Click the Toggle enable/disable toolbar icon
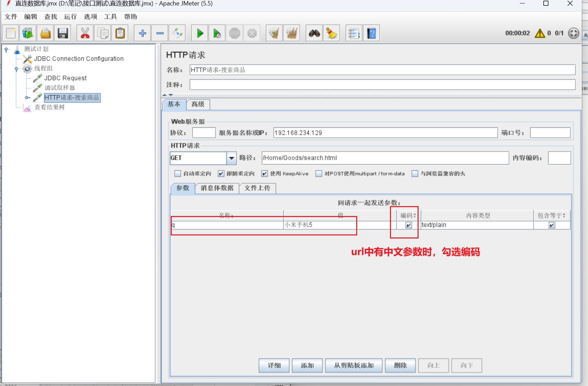The image size is (588, 386). coord(177,33)
